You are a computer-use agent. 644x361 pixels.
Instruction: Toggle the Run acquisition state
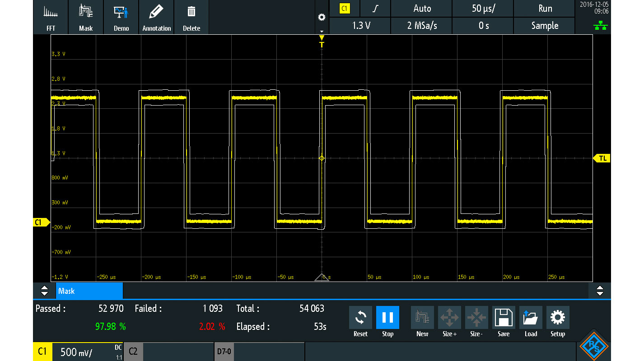click(x=545, y=9)
